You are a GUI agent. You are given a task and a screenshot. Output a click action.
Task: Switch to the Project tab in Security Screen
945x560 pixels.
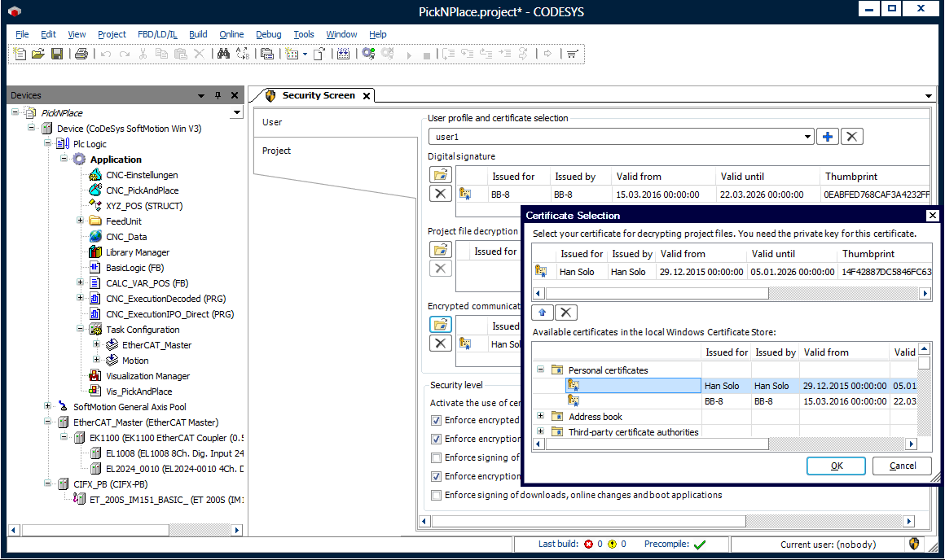277,151
